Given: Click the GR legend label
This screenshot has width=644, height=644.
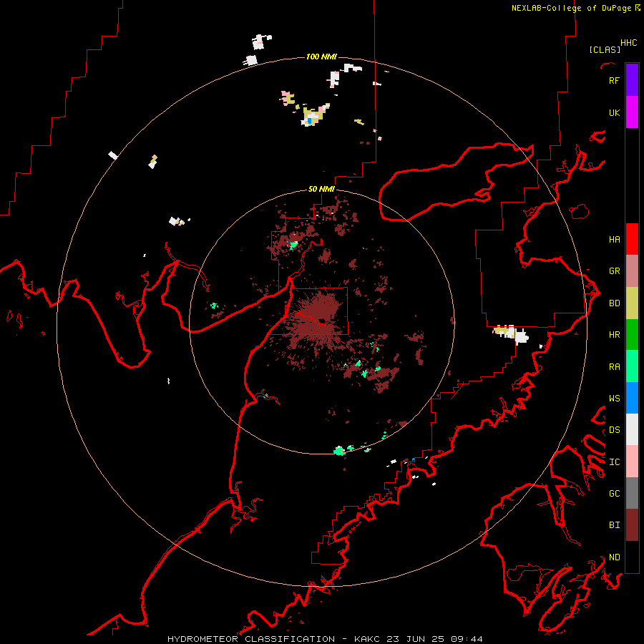Looking at the screenshot, I should click(x=614, y=271).
